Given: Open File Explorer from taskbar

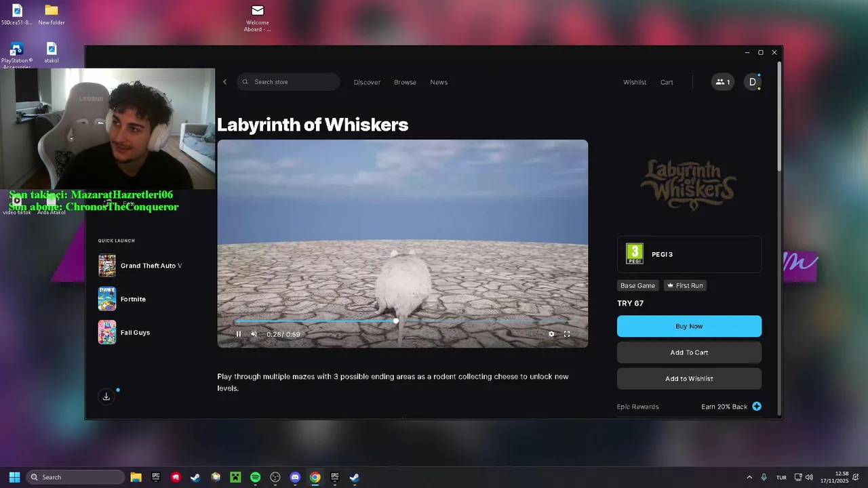Looking at the screenshot, I should (136, 477).
